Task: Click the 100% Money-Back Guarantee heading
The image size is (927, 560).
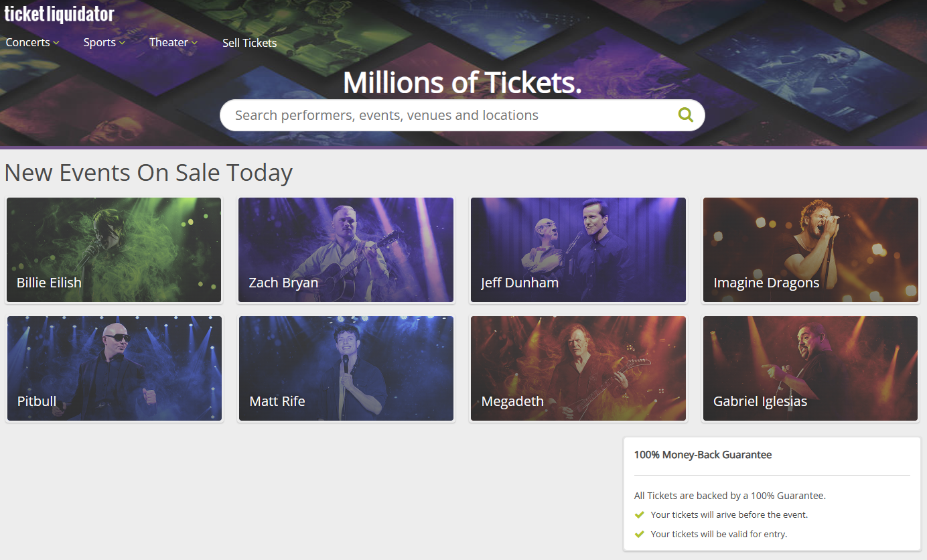Action: 703,455
